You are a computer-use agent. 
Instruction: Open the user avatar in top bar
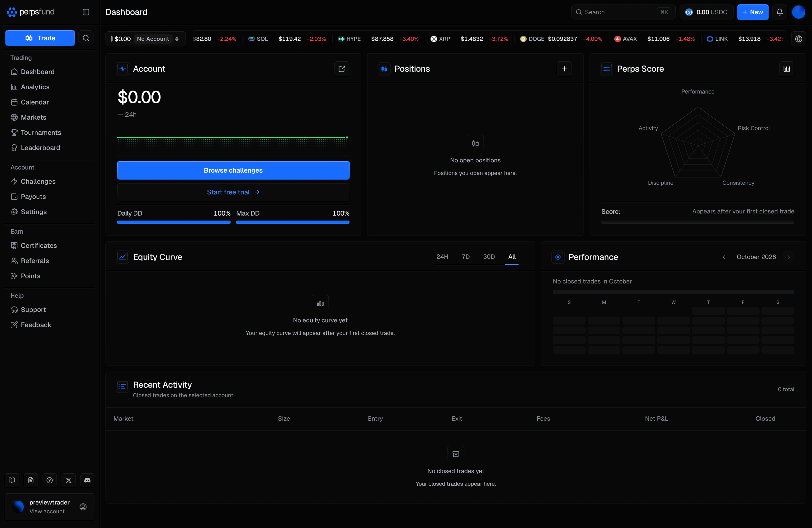coord(798,12)
